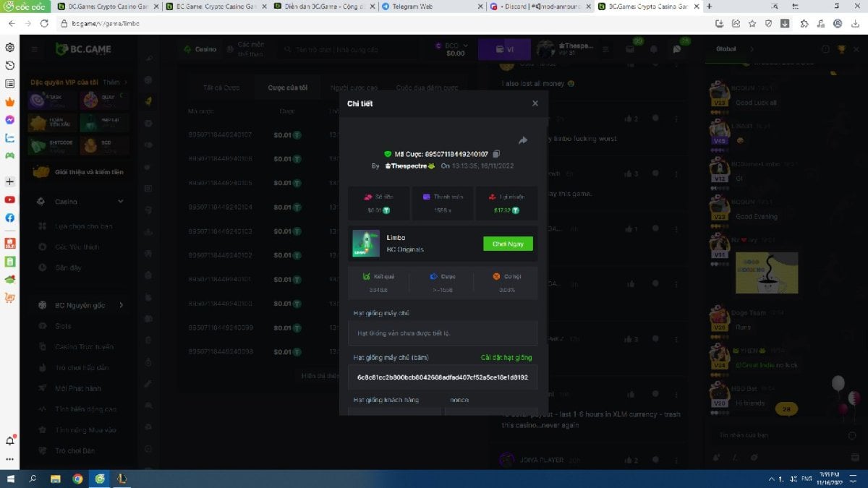Select the Tất cả Cược tab
Viewport: 868px width, 488px height.
click(x=221, y=87)
